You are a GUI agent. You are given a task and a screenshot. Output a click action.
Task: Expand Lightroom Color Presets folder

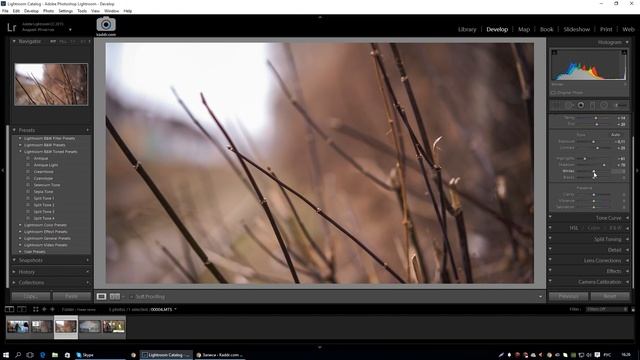click(20, 225)
